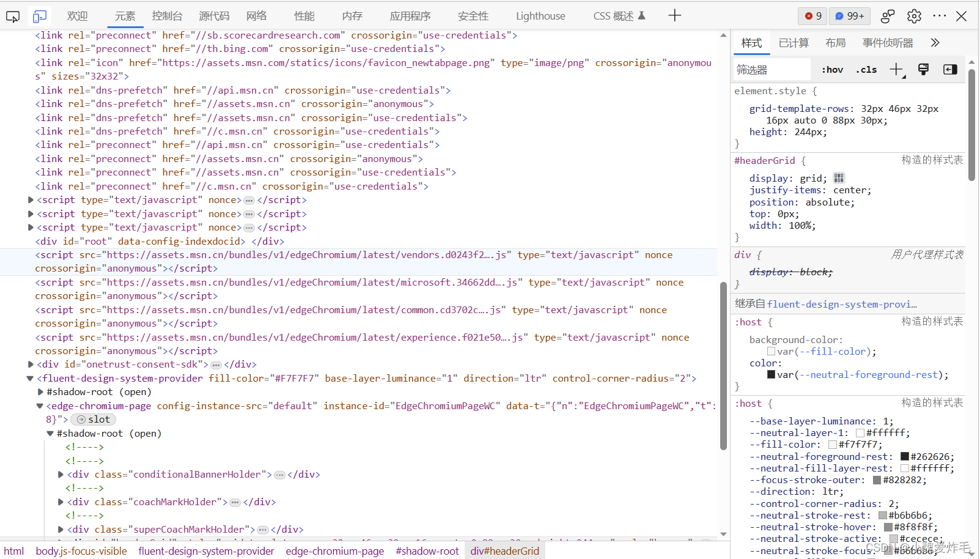Open color swatch for --focus-stroke-outer #828282

coord(877,480)
